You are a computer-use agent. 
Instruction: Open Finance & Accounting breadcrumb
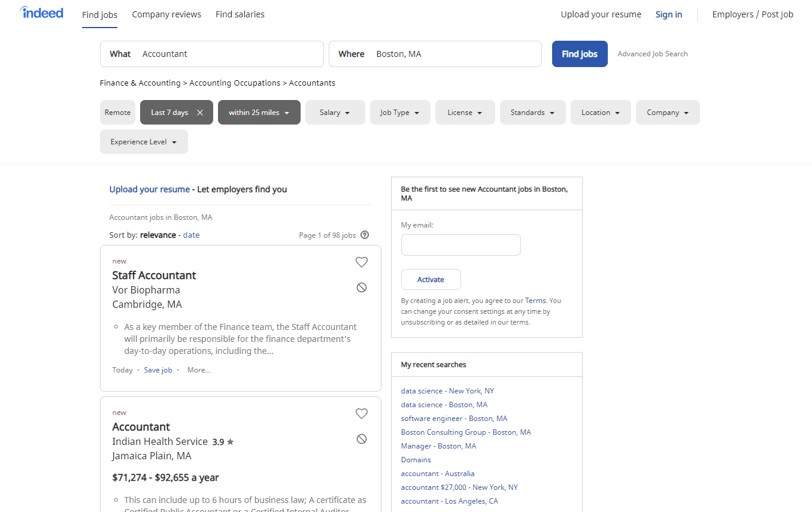click(x=140, y=83)
